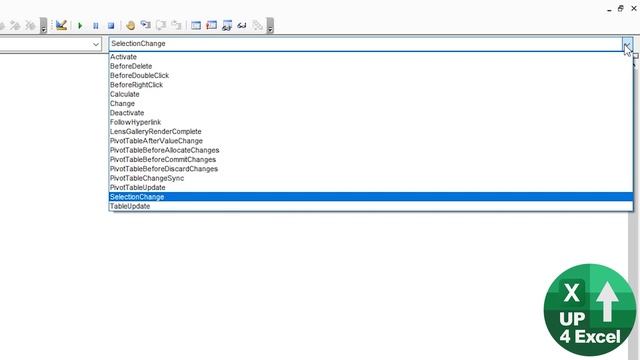Select PivotTableBeforeCommitChanges event
This screenshot has height=360, width=640.
pos(371,160)
